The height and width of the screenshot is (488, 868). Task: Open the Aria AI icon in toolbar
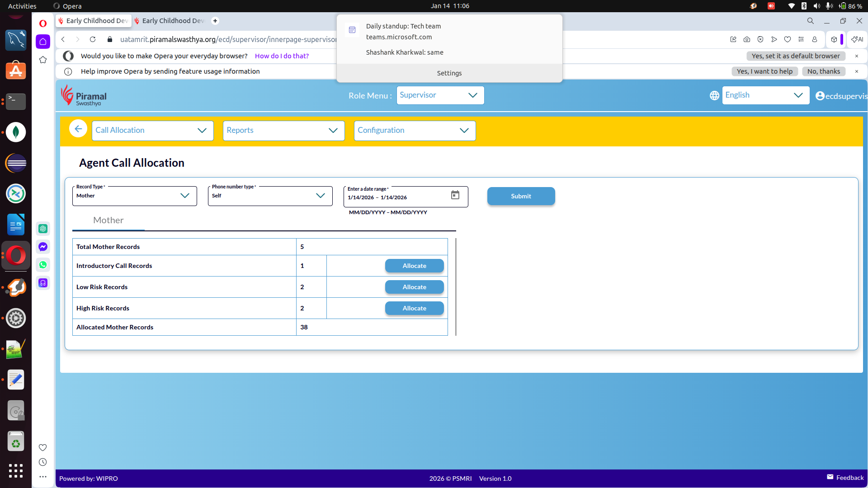coord(857,39)
